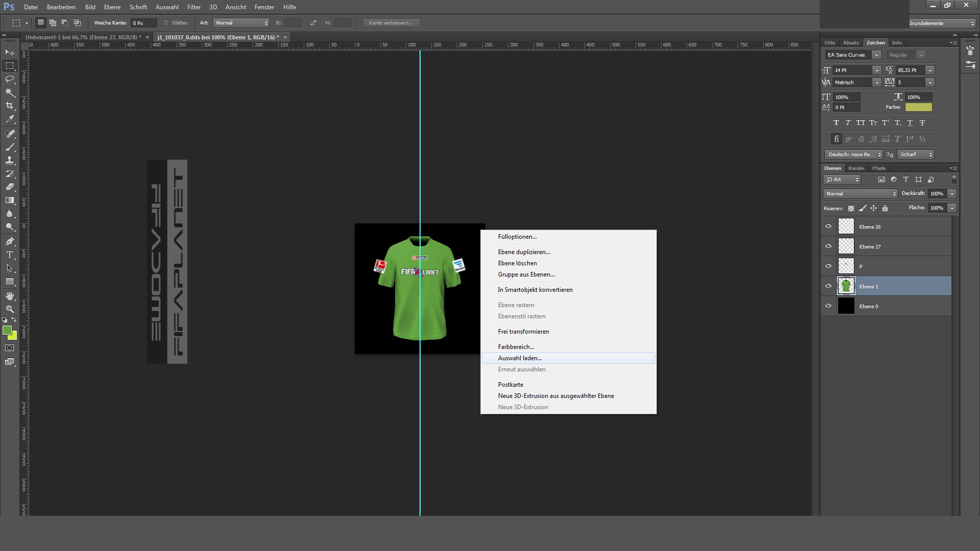Enable the Glätten checkbox

click(x=166, y=23)
